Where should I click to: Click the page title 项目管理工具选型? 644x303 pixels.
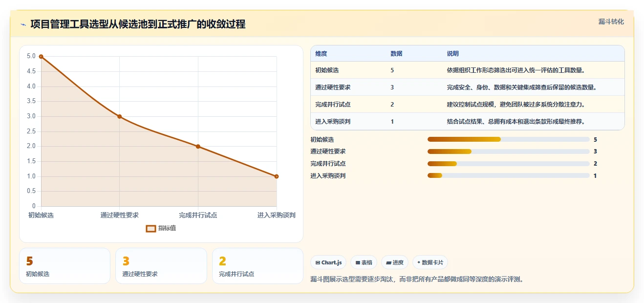click(x=138, y=24)
